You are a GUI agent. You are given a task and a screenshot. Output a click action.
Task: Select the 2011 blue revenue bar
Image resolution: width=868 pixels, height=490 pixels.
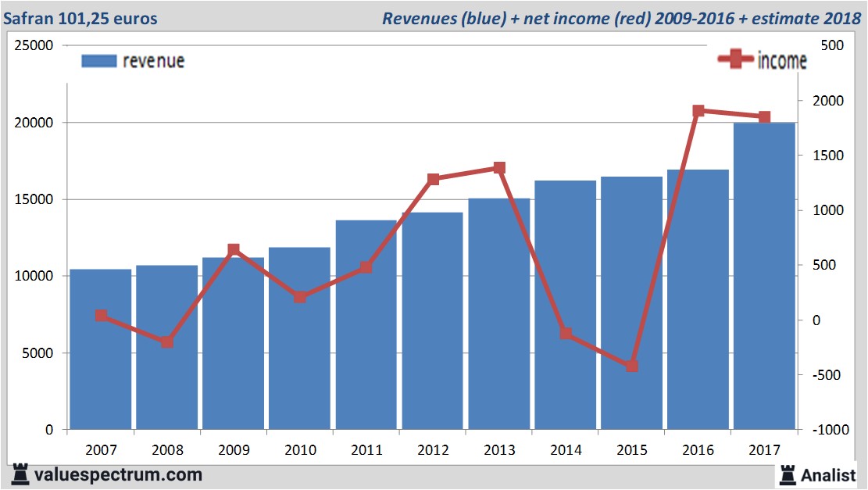[x=366, y=325]
